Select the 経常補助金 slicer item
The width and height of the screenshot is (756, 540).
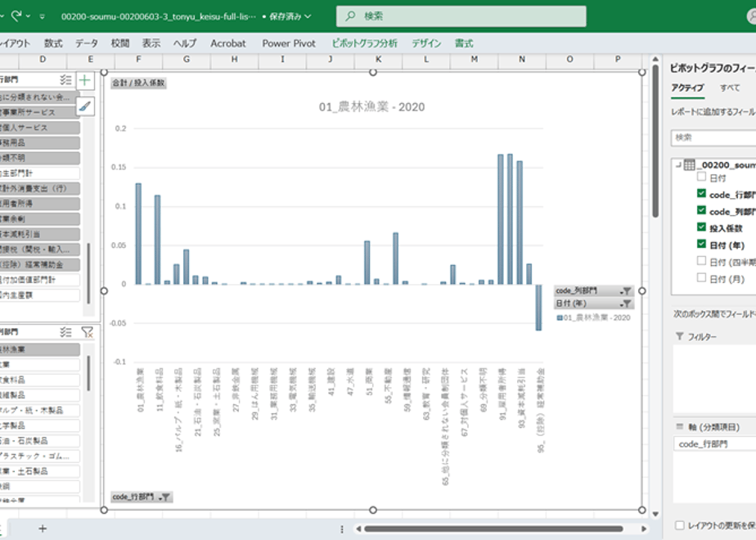39,265
